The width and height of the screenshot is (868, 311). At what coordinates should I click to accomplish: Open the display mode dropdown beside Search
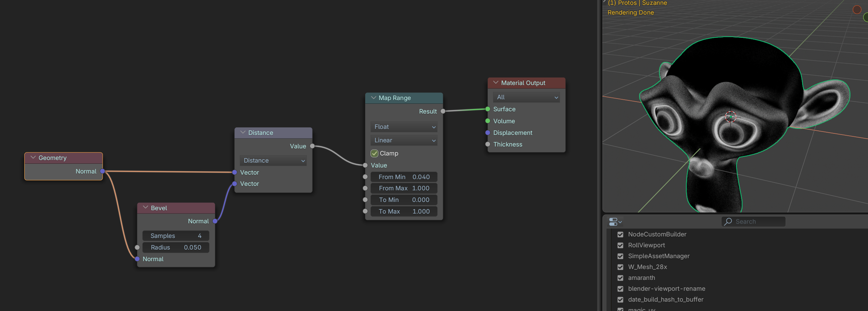point(616,222)
